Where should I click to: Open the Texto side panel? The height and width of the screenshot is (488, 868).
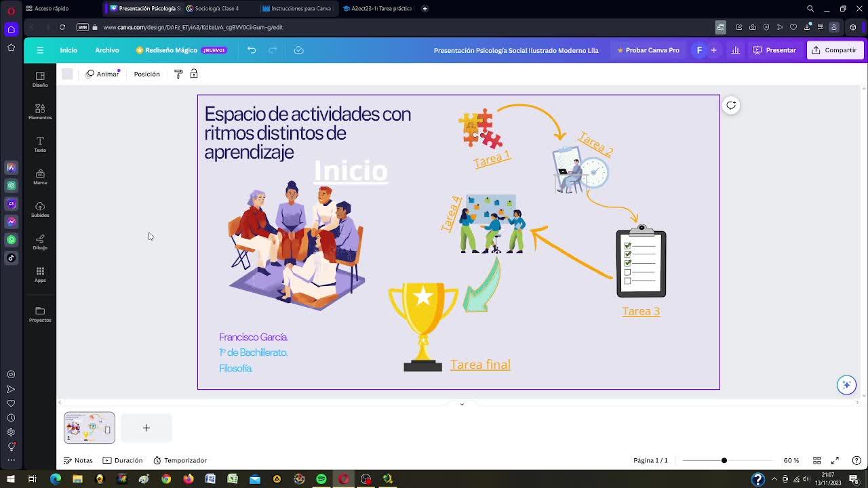click(x=40, y=144)
